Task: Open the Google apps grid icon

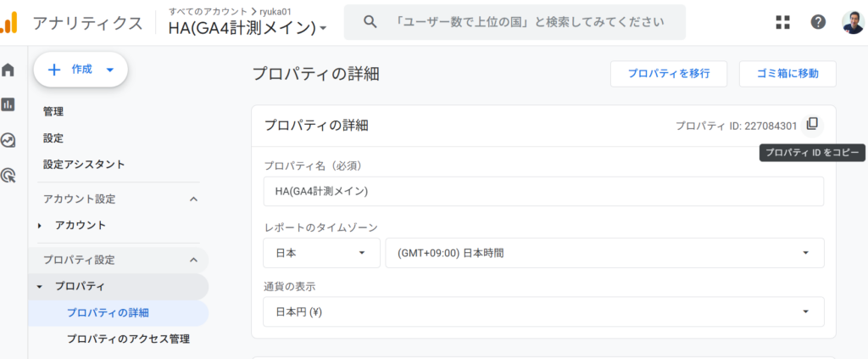Action: click(x=782, y=22)
